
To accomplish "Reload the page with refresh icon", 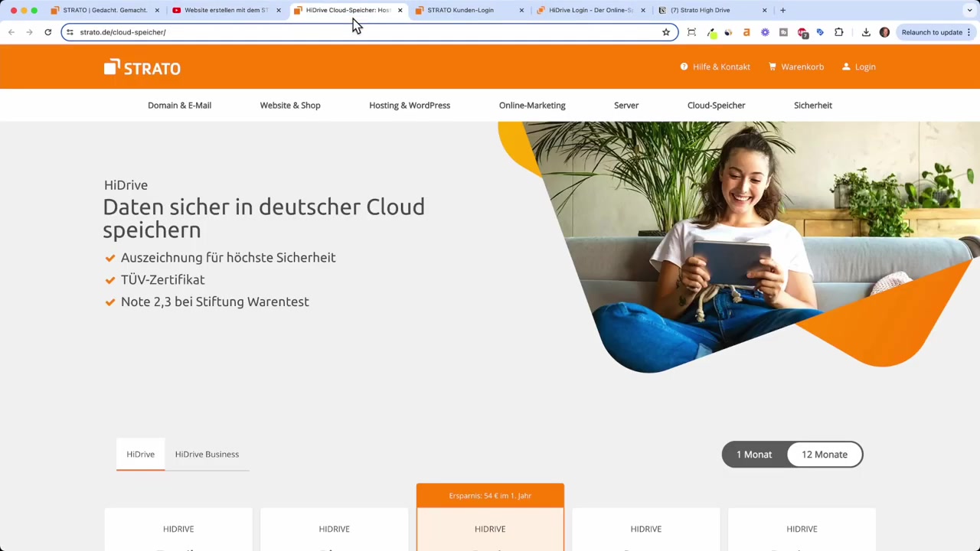I will [47, 32].
